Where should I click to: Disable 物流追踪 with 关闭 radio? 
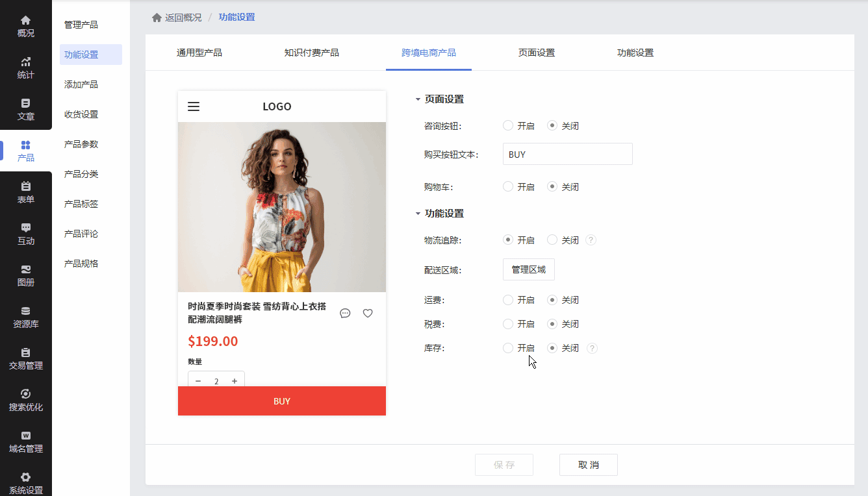(x=552, y=240)
